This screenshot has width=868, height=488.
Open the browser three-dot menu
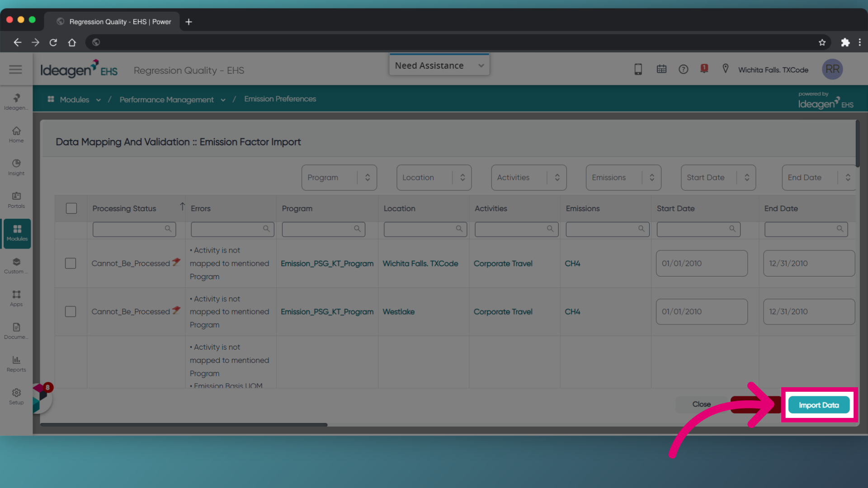click(859, 42)
